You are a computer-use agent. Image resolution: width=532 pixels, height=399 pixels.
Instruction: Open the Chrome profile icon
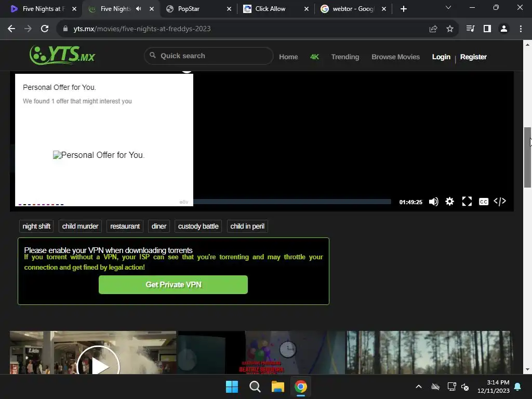504,29
